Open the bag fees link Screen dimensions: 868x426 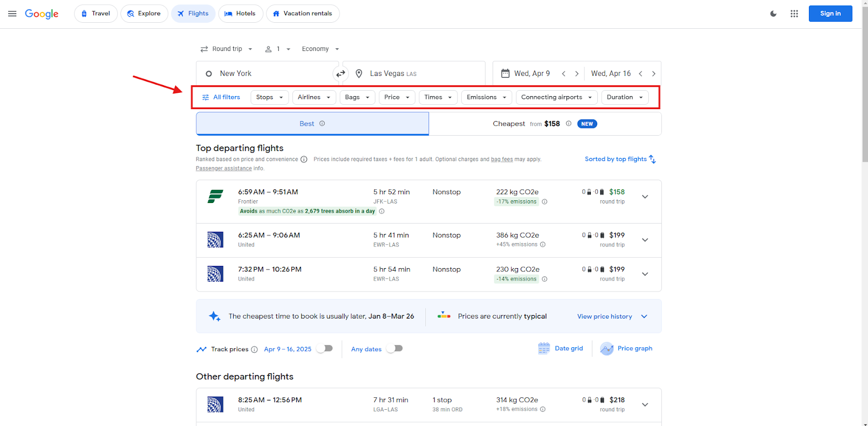click(502, 160)
